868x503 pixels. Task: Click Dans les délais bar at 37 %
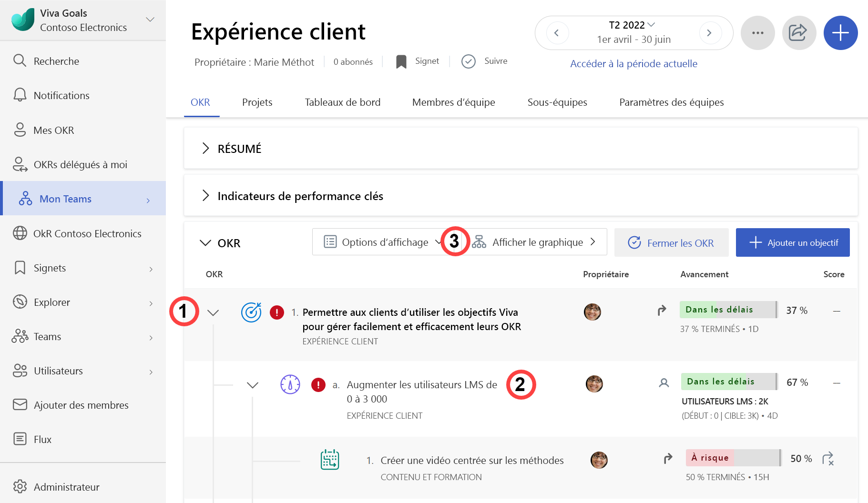tap(729, 310)
